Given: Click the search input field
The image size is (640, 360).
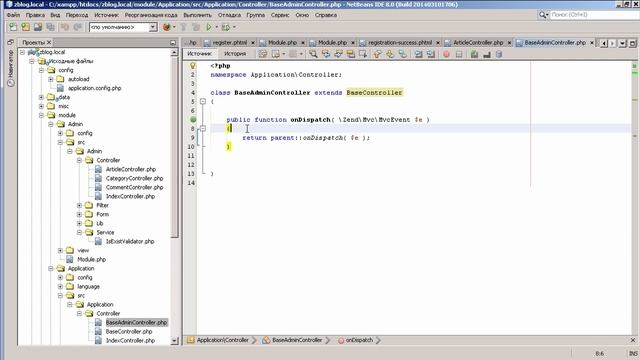Looking at the screenshot, I should [595, 15].
